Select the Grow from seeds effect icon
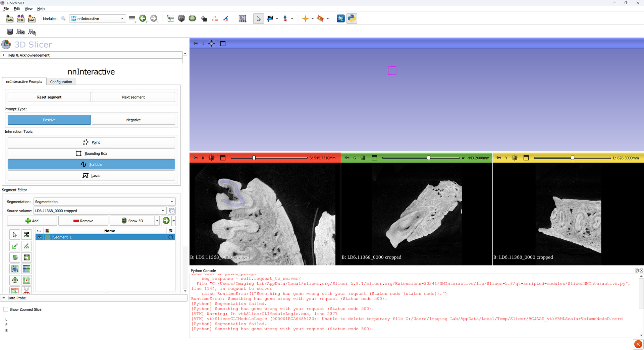This screenshot has height=350, width=644. [15, 269]
